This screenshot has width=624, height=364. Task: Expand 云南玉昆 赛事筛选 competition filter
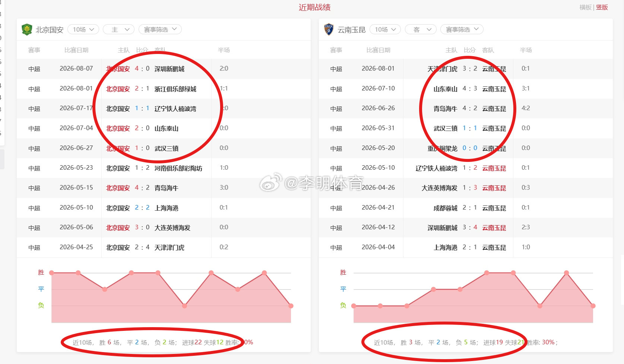pyautogui.click(x=462, y=29)
